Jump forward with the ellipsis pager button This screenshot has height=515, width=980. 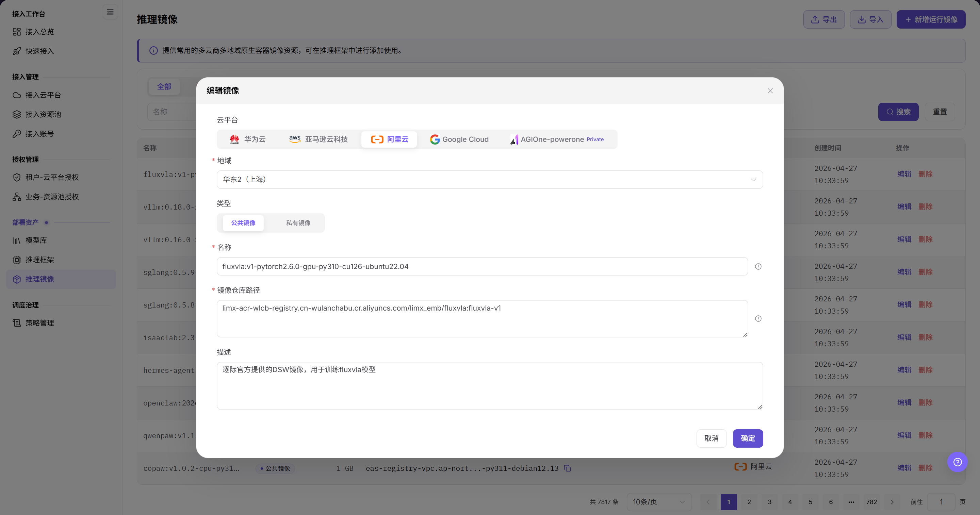[851, 502]
